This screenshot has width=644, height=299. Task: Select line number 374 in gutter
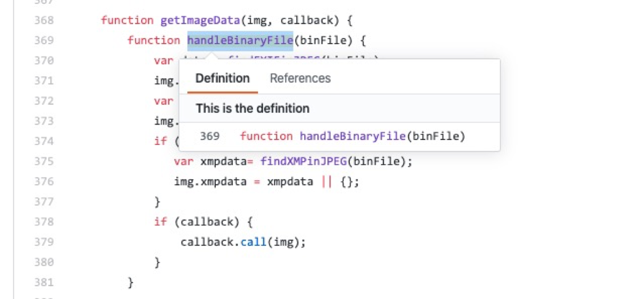(43, 141)
